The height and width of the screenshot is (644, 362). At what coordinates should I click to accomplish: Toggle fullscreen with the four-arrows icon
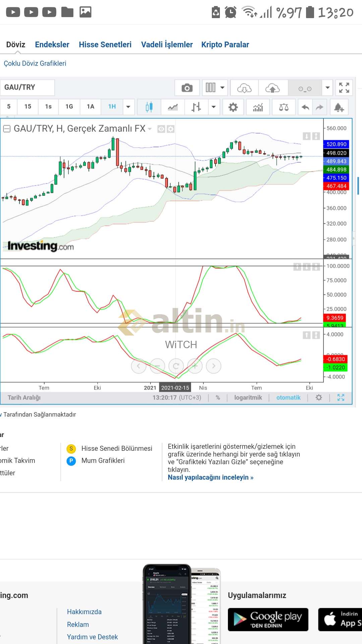(344, 88)
